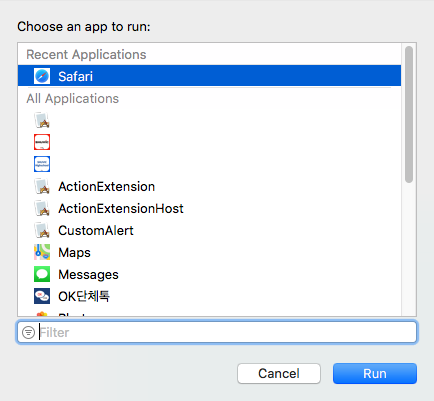
Task: Click the app list vertical scrollbar
Action: (x=409, y=114)
